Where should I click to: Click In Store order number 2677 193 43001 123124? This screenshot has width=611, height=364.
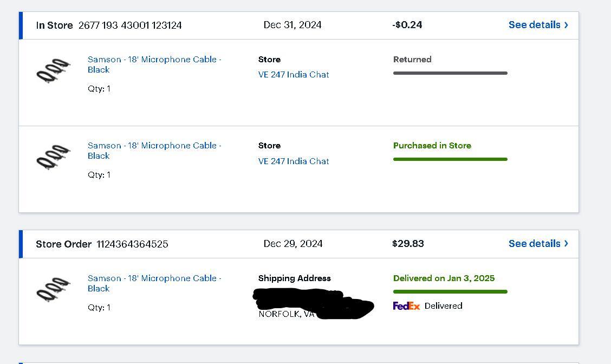click(x=130, y=25)
